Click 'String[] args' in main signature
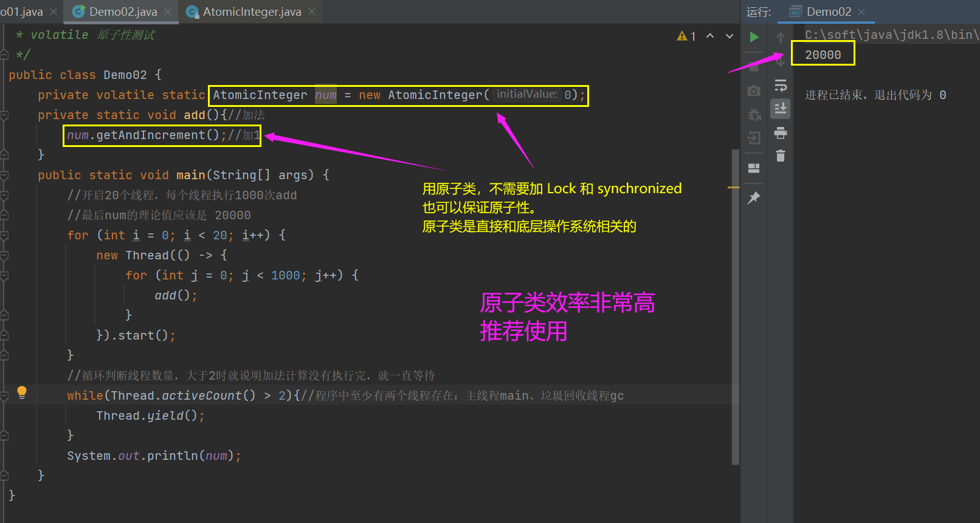This screenshot has width=980, height=523. 260,175
